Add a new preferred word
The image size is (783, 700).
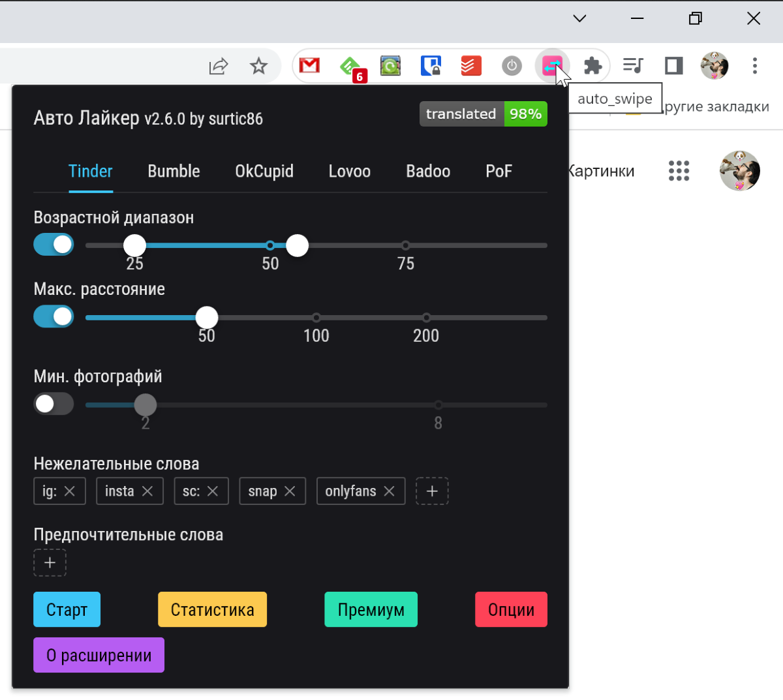coord(50,563)
